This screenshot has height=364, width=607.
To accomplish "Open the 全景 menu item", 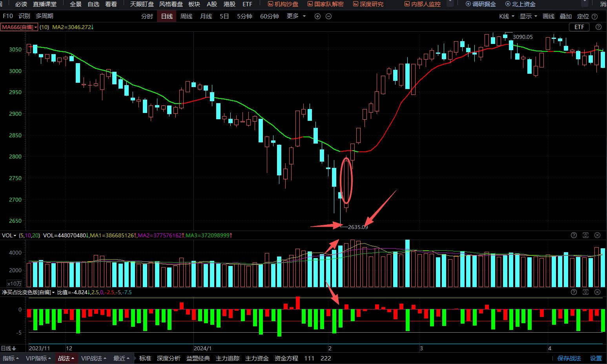I will 76,4.
